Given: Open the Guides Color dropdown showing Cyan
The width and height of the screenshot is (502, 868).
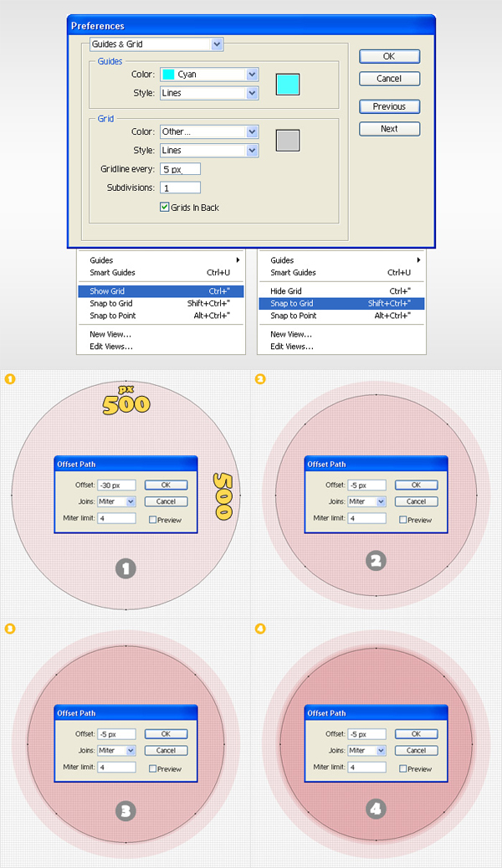Looking at the screenshot, I should tap(209, 74).
